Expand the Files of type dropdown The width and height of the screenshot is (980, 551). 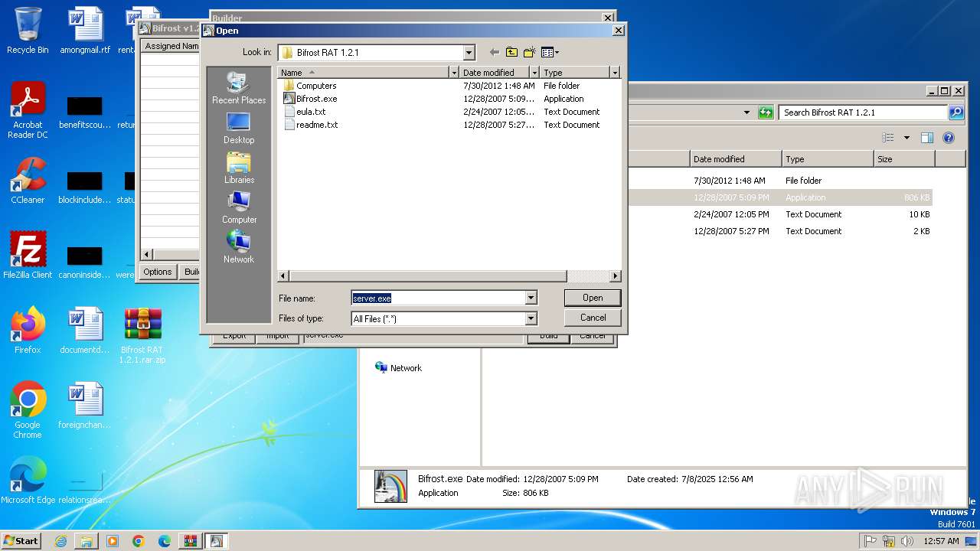coord(531,318)
